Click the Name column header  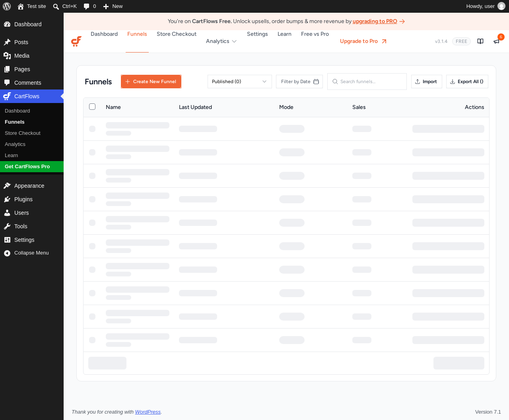[113, 107]
